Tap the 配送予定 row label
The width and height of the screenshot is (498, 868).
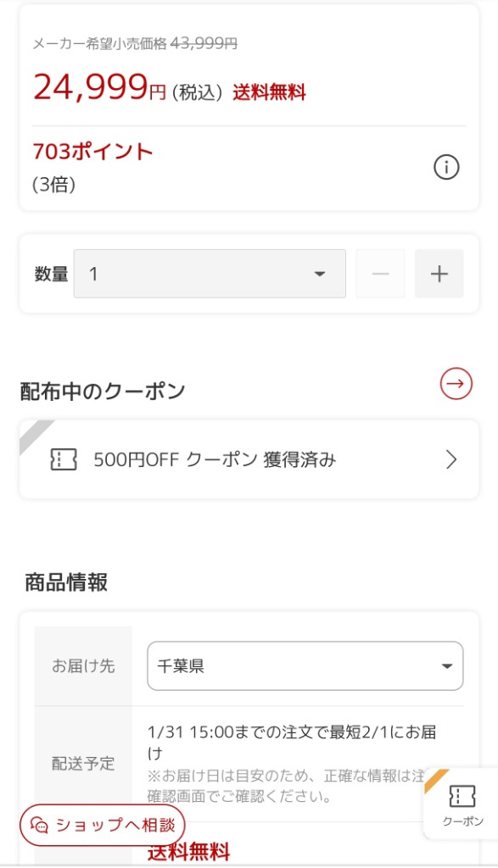click(83, 764)
